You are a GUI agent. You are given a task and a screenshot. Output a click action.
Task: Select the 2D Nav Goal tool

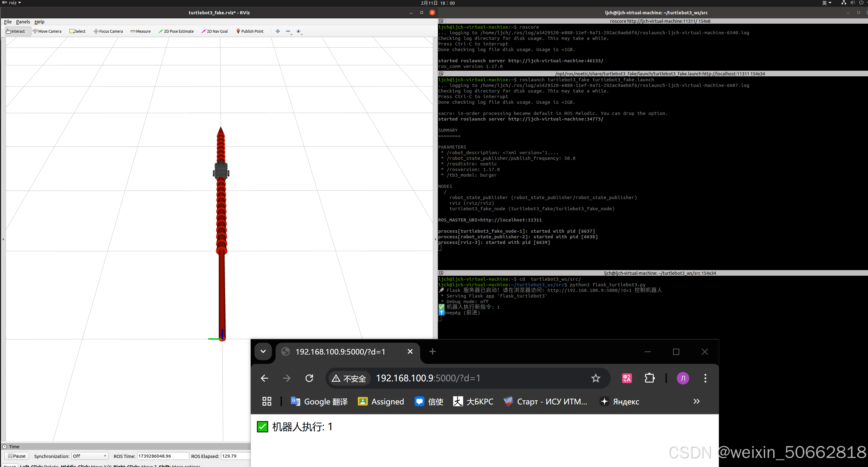[215, 31]
